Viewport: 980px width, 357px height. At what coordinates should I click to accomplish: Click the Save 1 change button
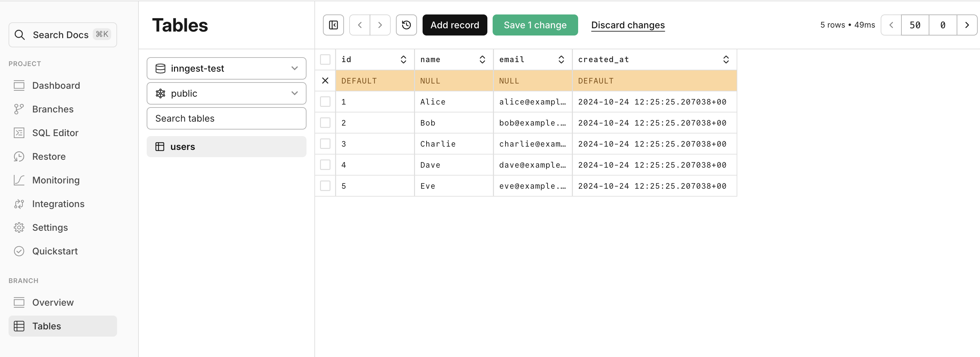(535, 25)
